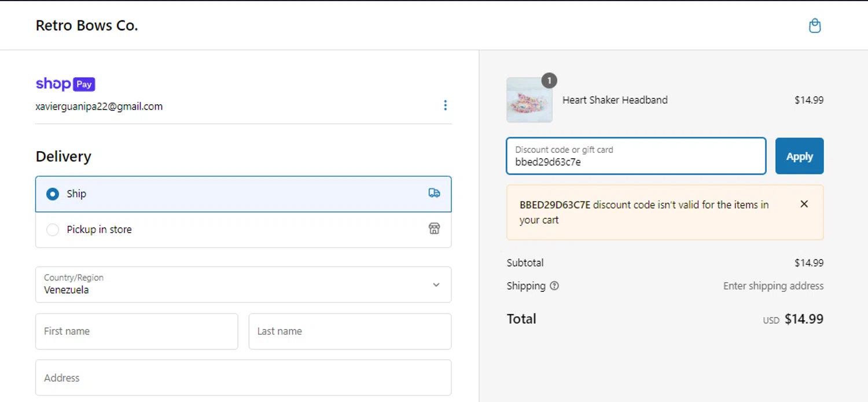Focus the First name field
This screenshot has height=402, width=868.
click(x=137, y=331)
